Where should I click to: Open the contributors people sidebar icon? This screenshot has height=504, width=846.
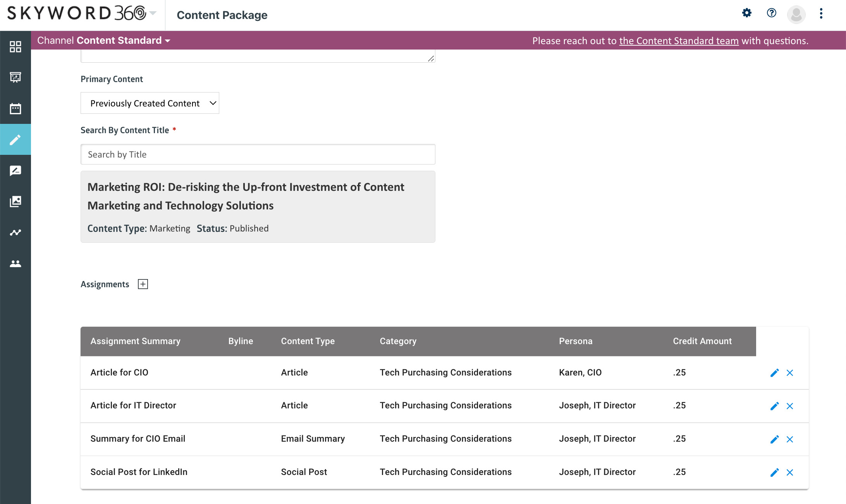[15, 264]
